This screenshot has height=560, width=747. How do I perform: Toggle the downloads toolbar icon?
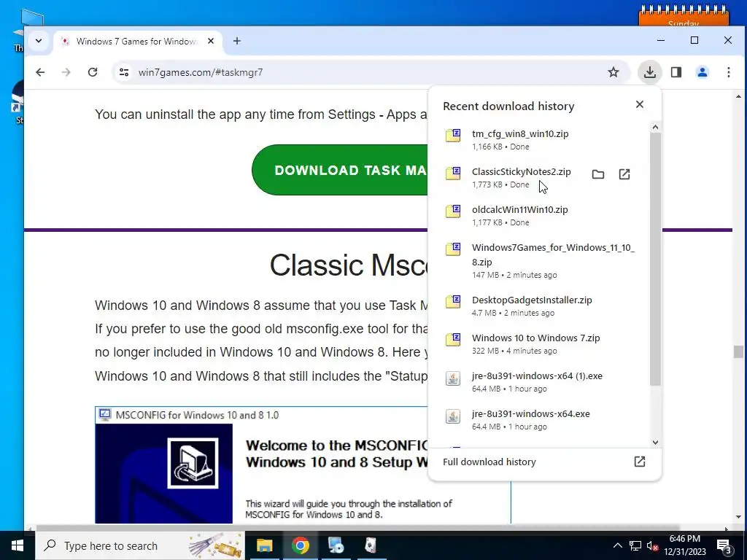649,72
